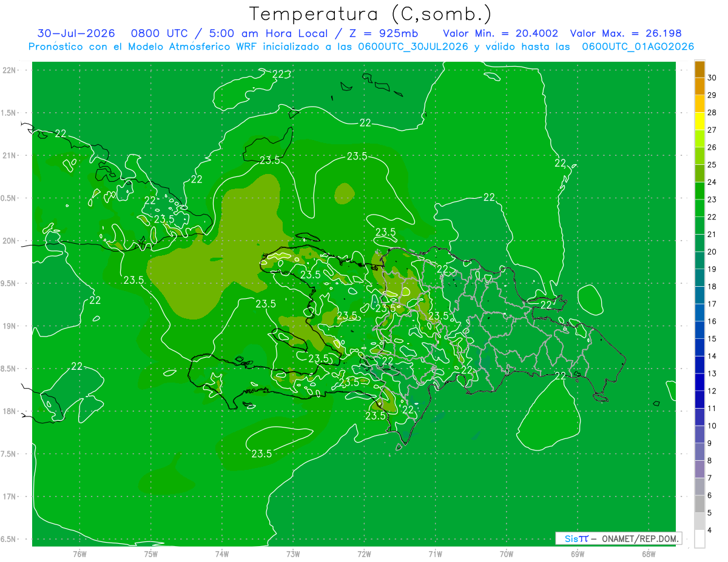Pick the purple legend band between 7 and 8
Image resolution: width=728 pixels, height=562 pixels.
pos(699,469)
